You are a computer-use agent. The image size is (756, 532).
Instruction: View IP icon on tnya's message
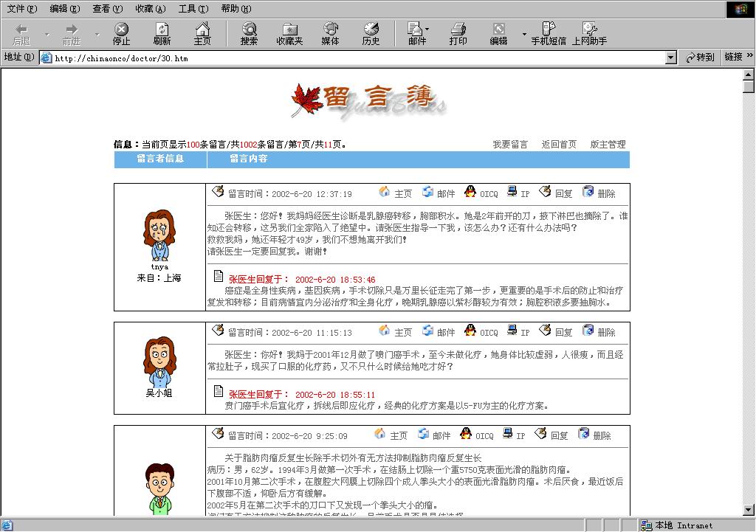coord(512,191)
